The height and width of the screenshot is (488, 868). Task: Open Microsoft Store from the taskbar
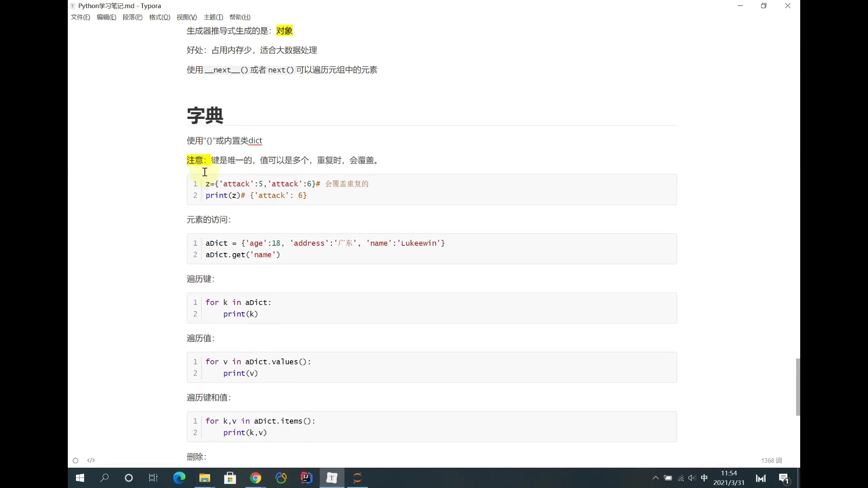(x=230, y=478)
